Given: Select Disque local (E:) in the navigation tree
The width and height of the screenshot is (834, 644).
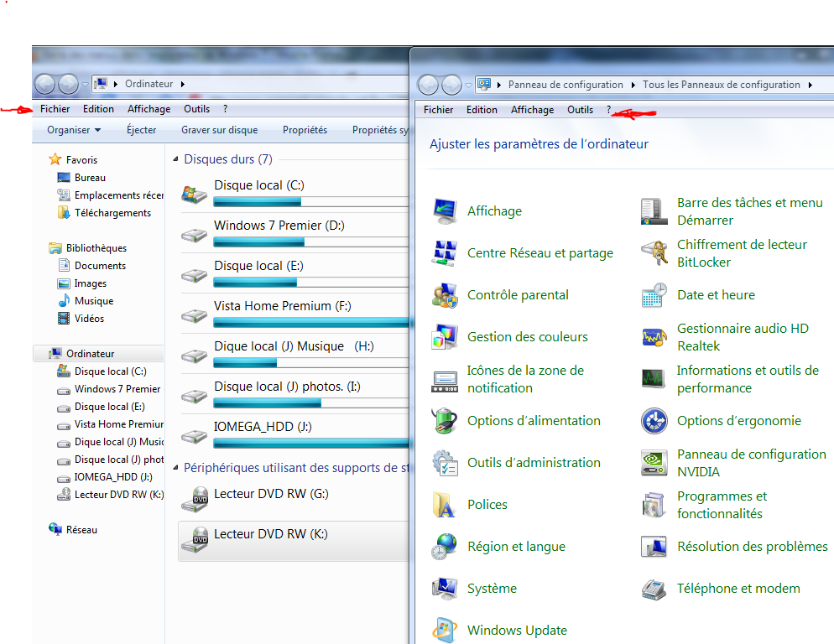Looking at the screenshot, I should [x=110, y=407].
